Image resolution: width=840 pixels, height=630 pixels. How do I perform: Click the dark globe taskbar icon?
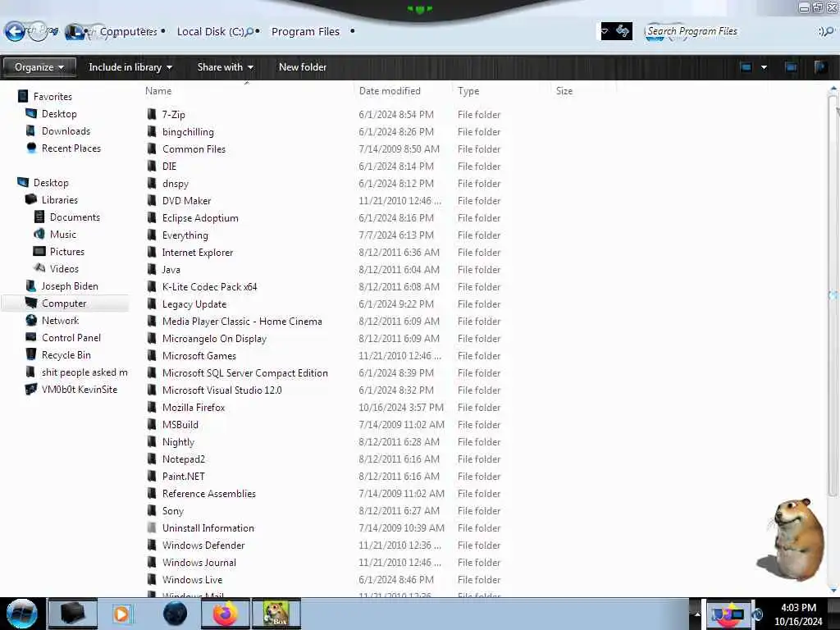176,614
